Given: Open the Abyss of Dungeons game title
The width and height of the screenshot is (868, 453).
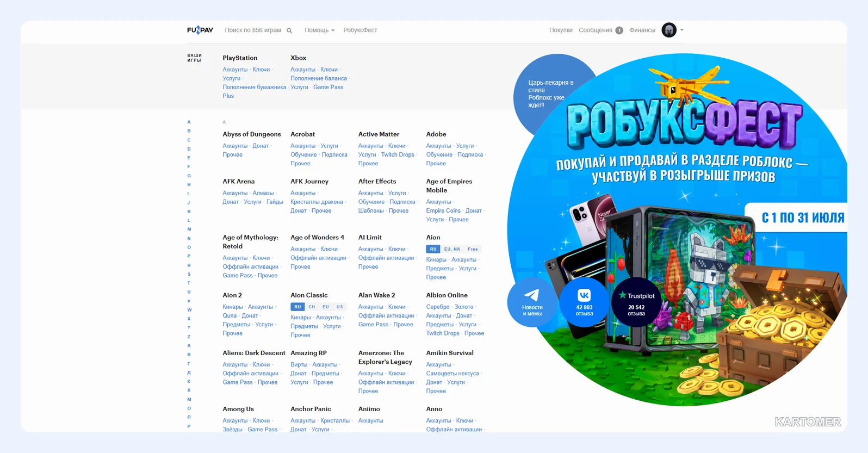Looking at the screenshot, I should (252, 134).
